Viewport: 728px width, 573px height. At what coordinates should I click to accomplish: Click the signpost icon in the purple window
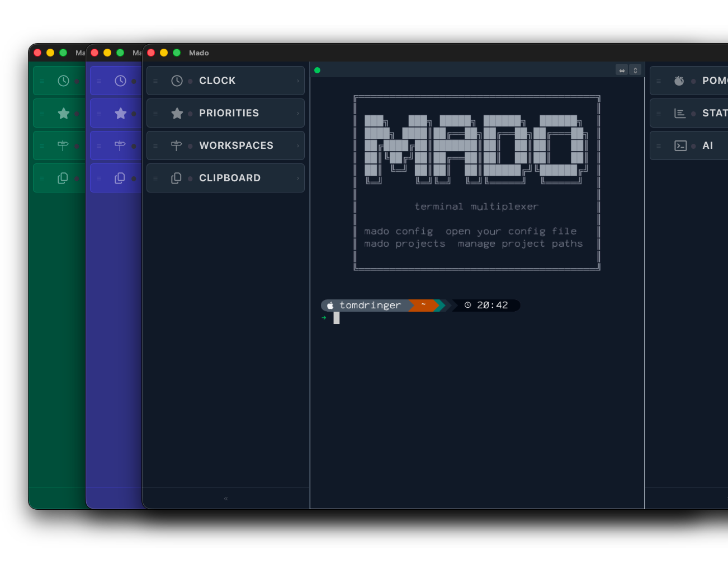pos(120,145)
